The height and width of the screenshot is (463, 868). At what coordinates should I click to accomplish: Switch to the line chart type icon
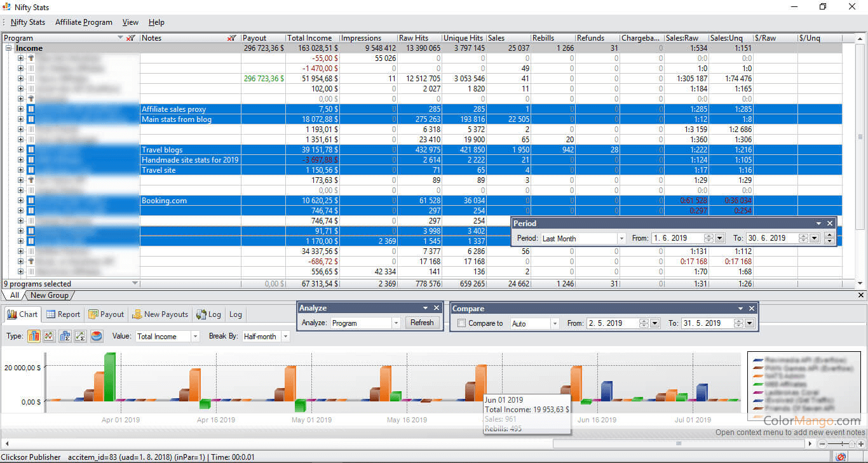[48, 336]
